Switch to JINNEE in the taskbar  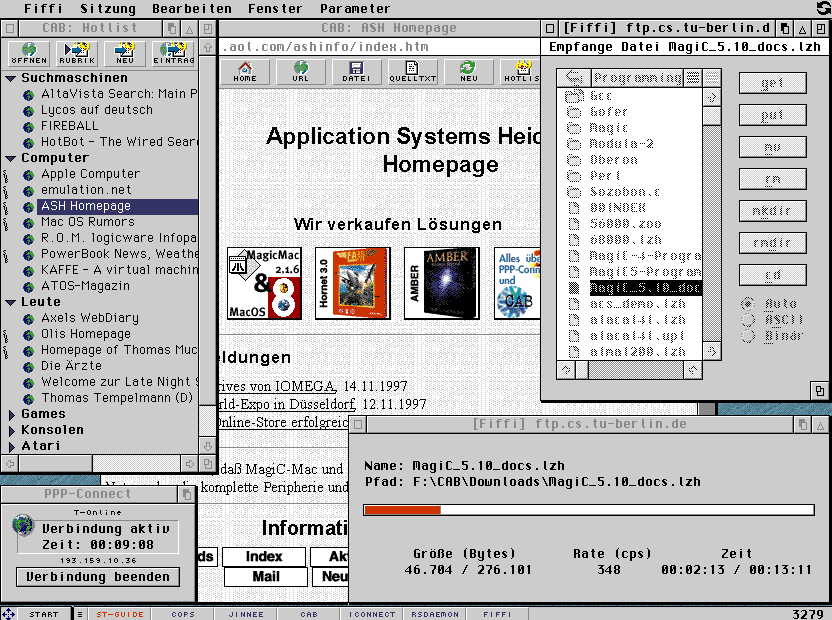click(x=246, y=614)
